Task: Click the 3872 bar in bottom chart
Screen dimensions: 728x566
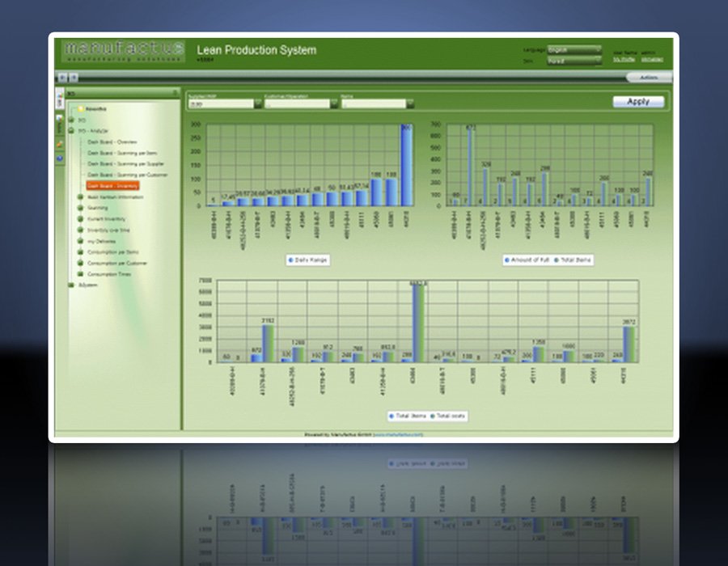Action: pyautogui.click(x=629, y=344)
